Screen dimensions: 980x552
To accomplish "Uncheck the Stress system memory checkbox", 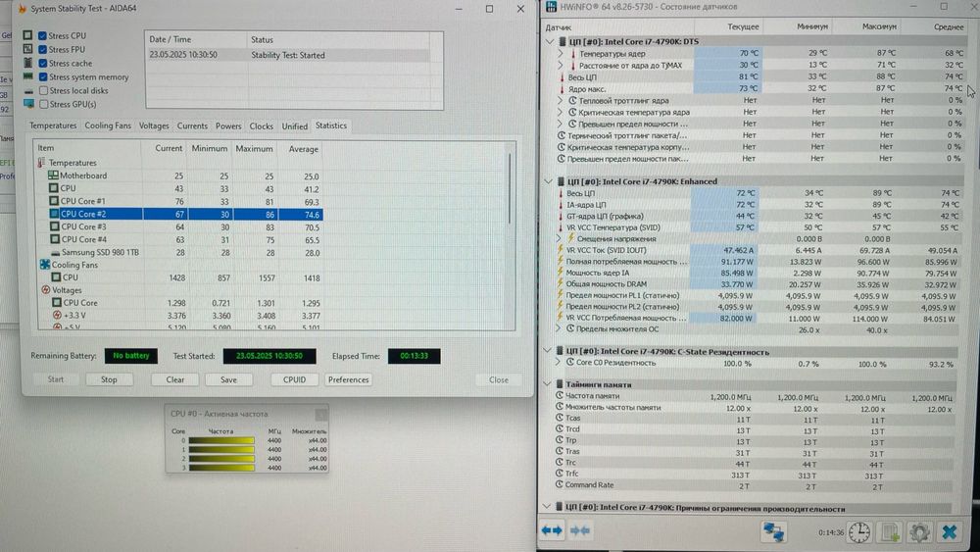I will point(43,76).
